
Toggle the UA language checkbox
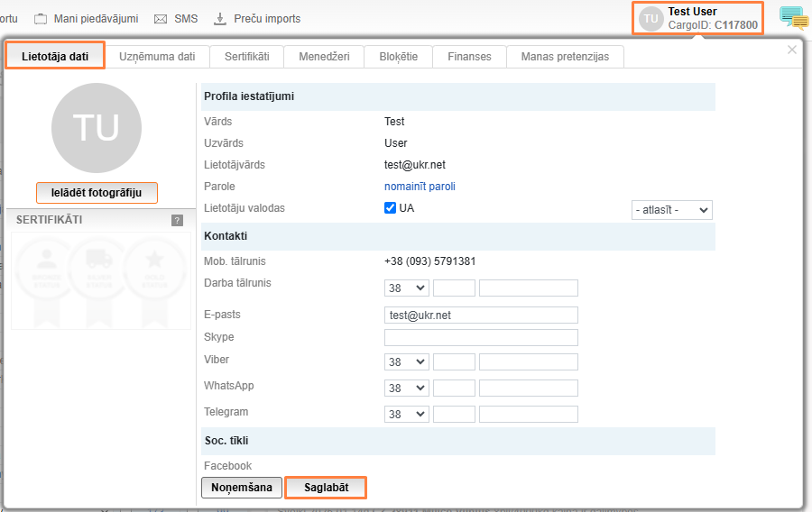pyautogui.click(x=391, y=208)
